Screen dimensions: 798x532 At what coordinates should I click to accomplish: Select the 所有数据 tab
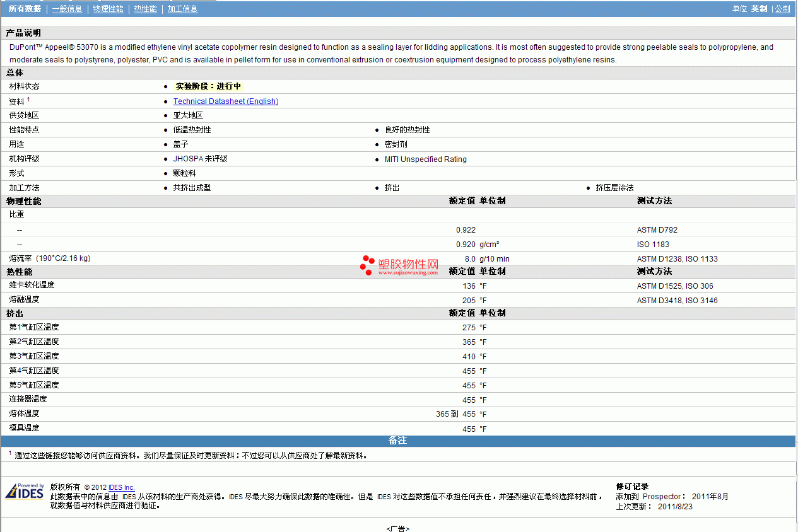point(25,9)
